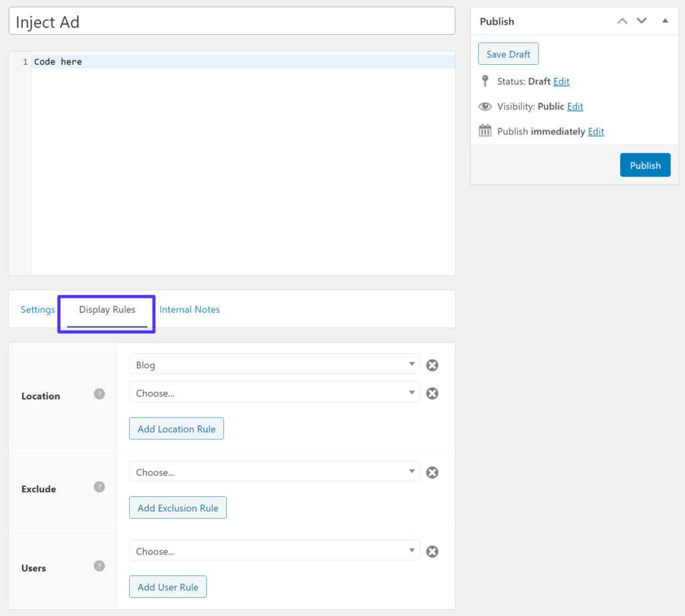
Task: Open the Exclude Choose dropdown
Action: coord(274,472)
